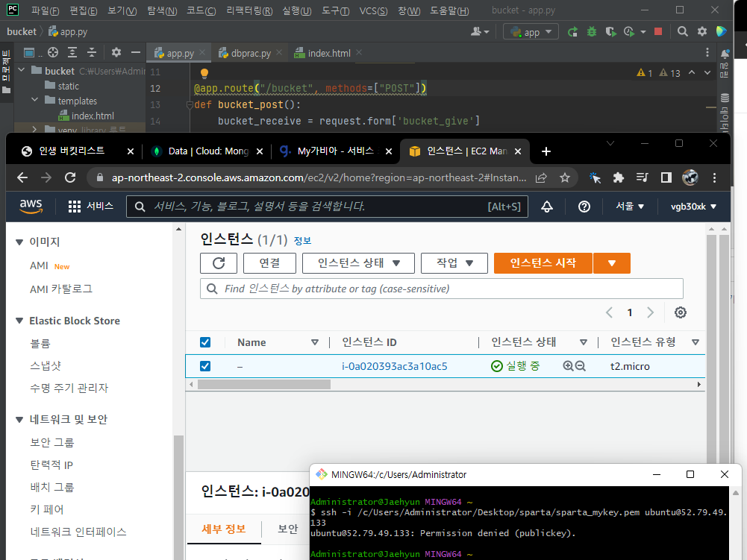The height and width of the screenshot is (560, 747).
Task: Hide the PyCharm project panel
Action: pyautogui.click(x=136, y=52)
